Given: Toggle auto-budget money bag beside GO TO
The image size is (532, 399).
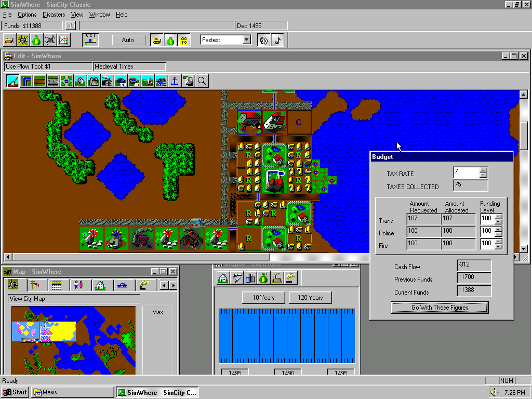Looking at the screenshot, I should pos(170,40).
